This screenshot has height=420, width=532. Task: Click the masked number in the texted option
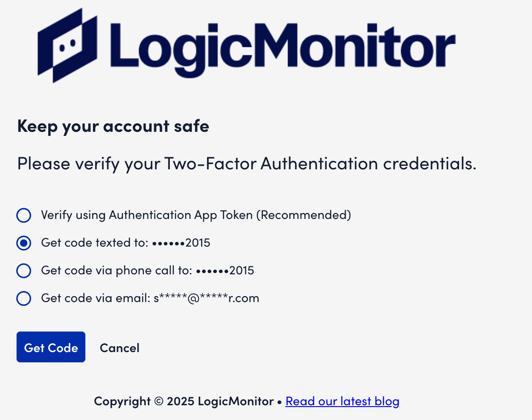tap(182, 243)
